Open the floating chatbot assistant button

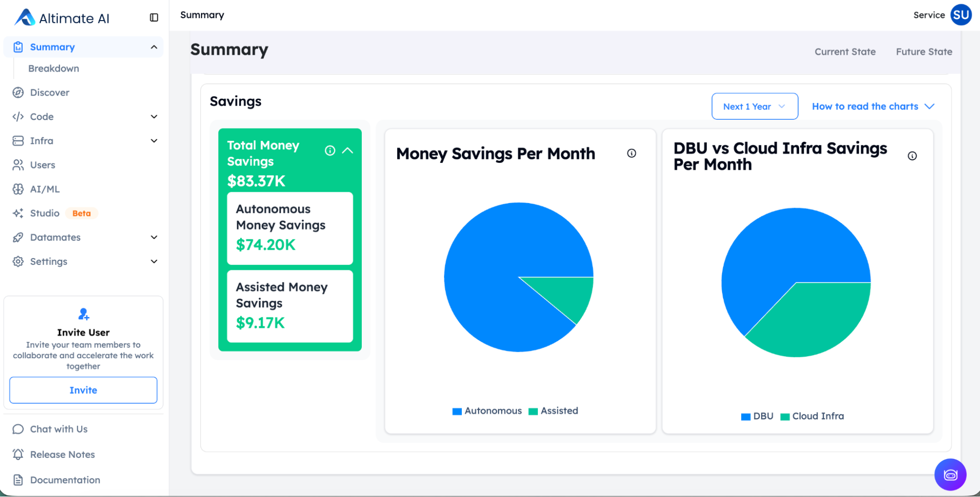(950, 474)
